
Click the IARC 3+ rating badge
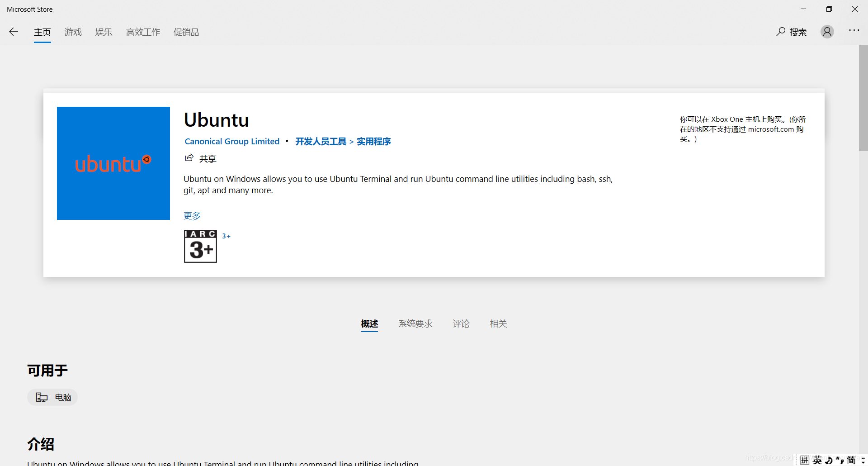200,246
